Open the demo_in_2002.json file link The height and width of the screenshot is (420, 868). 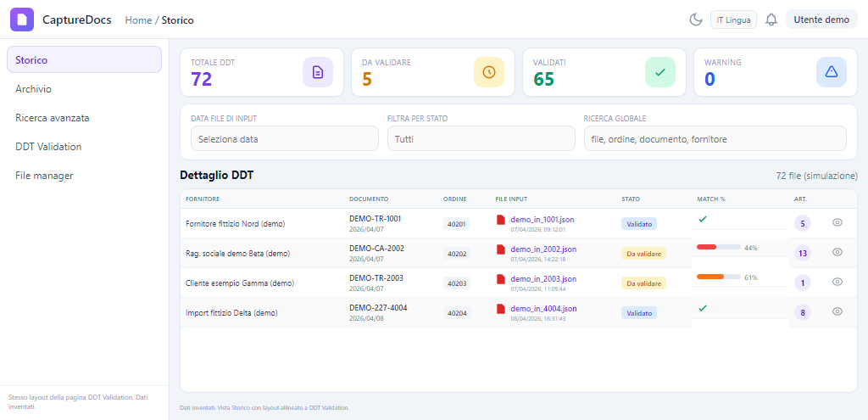tap(543, 249)
